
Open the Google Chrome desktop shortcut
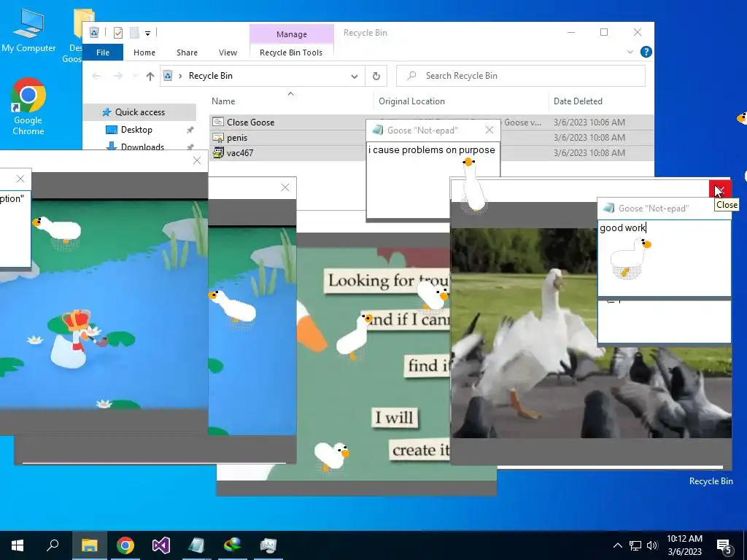(28, 106)
